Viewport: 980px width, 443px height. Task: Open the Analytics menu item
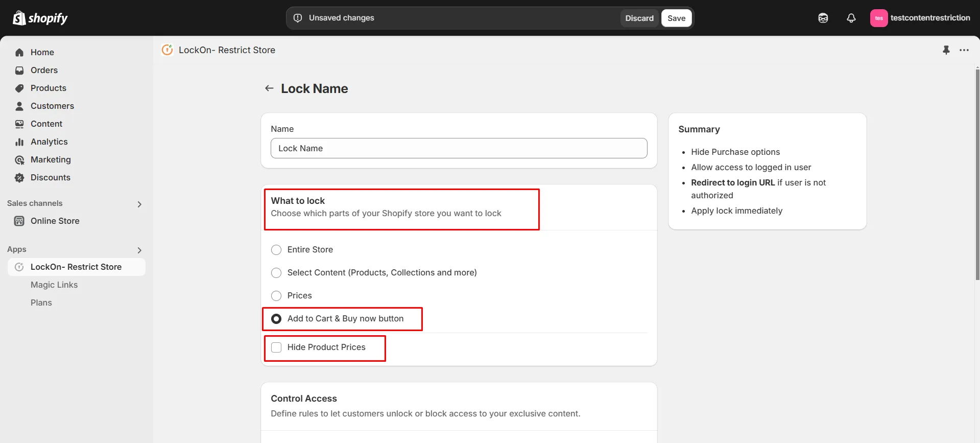coord(49,142)
